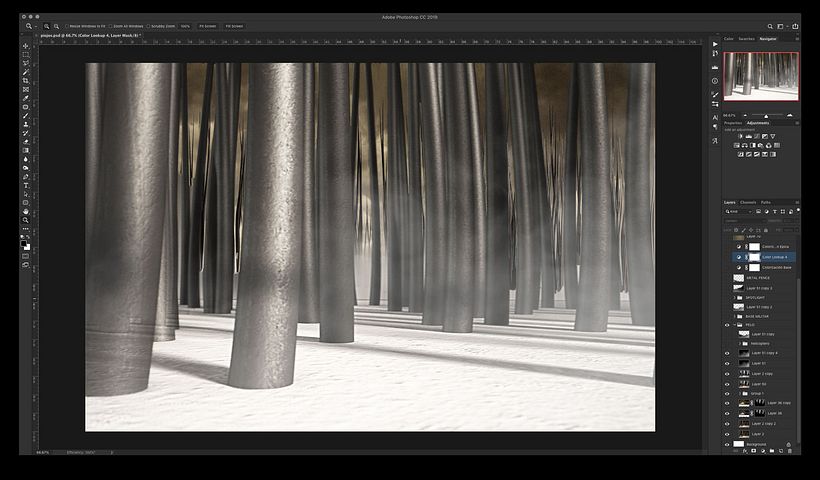Select the History Brush tool
The width and height of the screenshot is (820, 480).
(x=26, y=133)
